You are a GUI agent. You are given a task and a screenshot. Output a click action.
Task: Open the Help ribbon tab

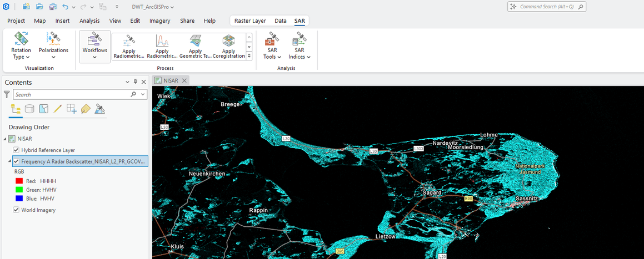click(209, 21)
